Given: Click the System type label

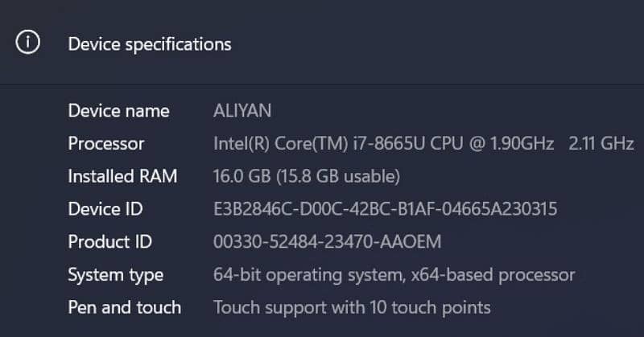Looking at the screenshot, I should (x=116, y=275).
